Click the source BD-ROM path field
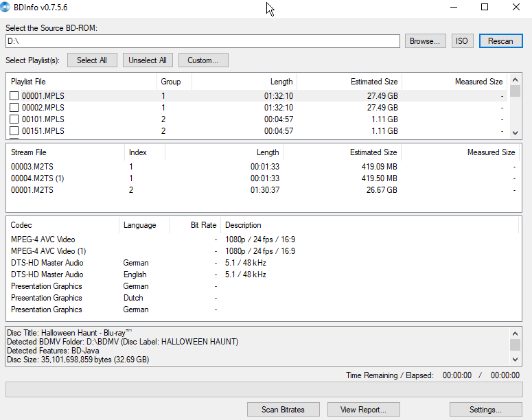 (x=203, y=41)
